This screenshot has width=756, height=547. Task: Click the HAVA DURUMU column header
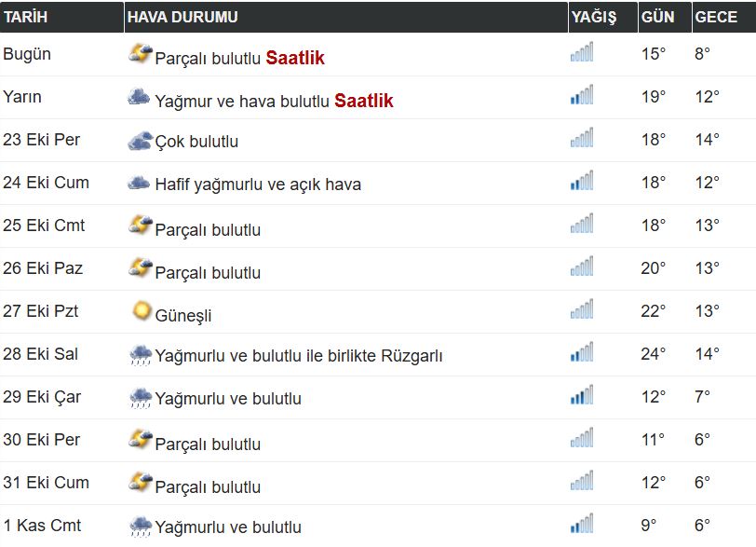tap(182, 18)
